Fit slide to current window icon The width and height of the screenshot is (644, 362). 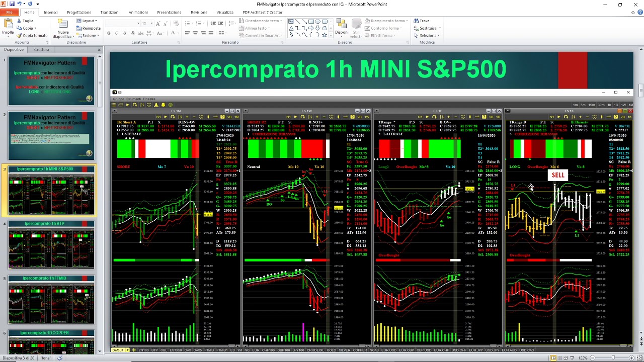tap(638, 358)
